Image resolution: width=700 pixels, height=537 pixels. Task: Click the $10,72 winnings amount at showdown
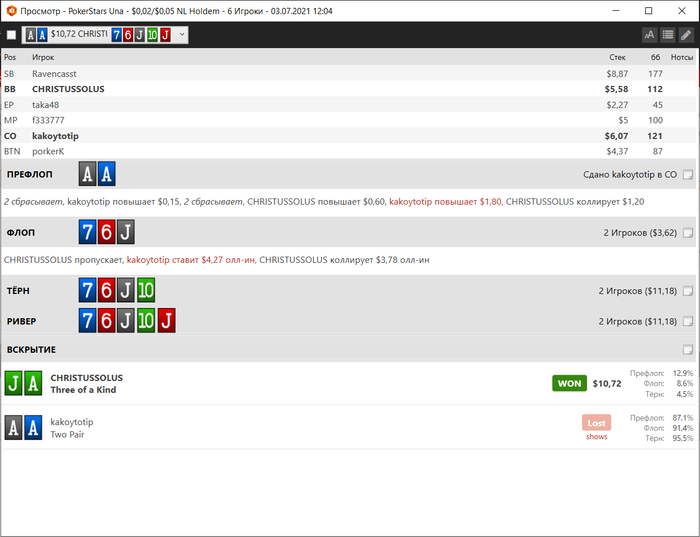(607, 383)
